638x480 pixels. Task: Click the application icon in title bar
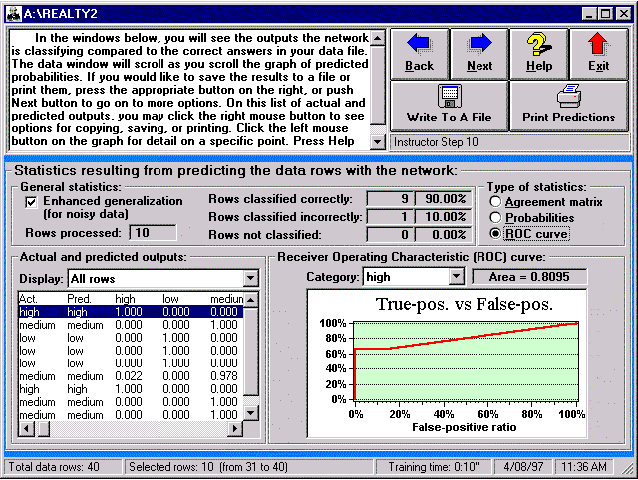click(12, 13)
